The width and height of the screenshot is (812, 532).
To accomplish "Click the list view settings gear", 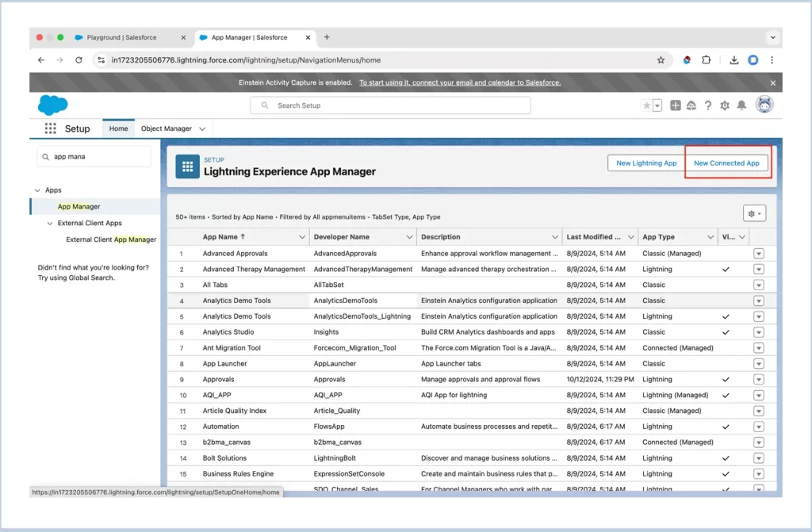I will [x=755, y=213].
